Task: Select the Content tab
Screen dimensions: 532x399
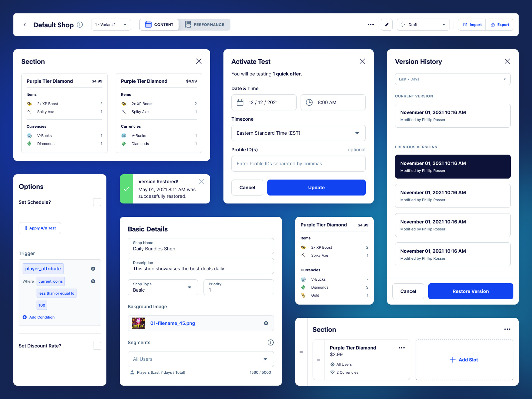Action: (x=159, y=24)
